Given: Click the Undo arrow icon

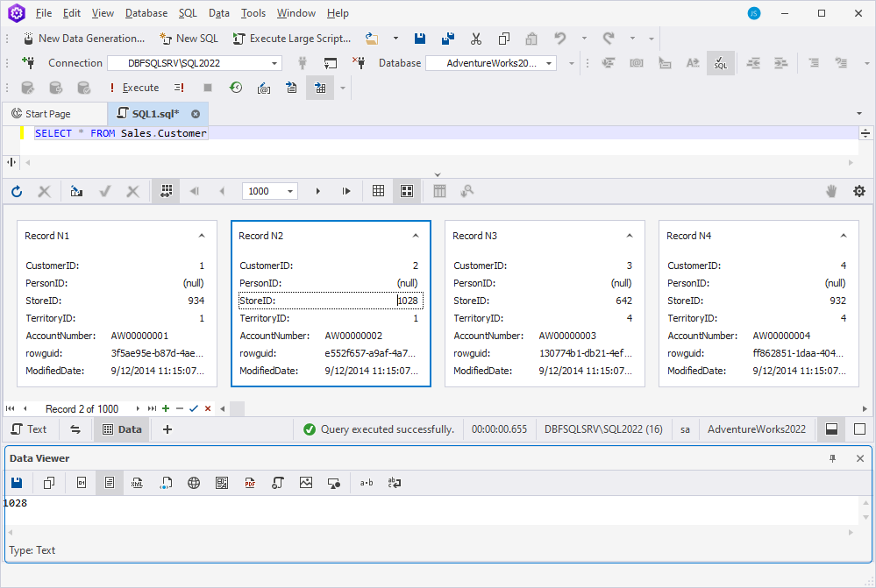Looking at the screenshot, I should [x=559, y=39].
